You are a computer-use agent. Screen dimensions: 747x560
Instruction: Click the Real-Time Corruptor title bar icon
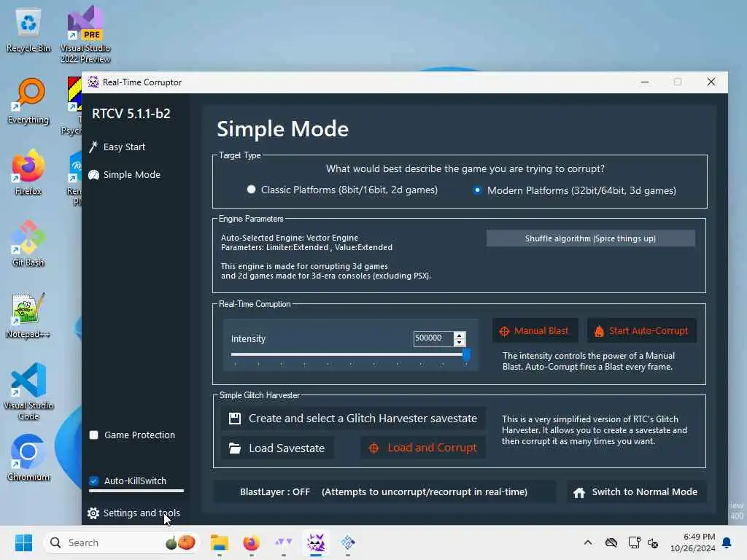point(93,82)
